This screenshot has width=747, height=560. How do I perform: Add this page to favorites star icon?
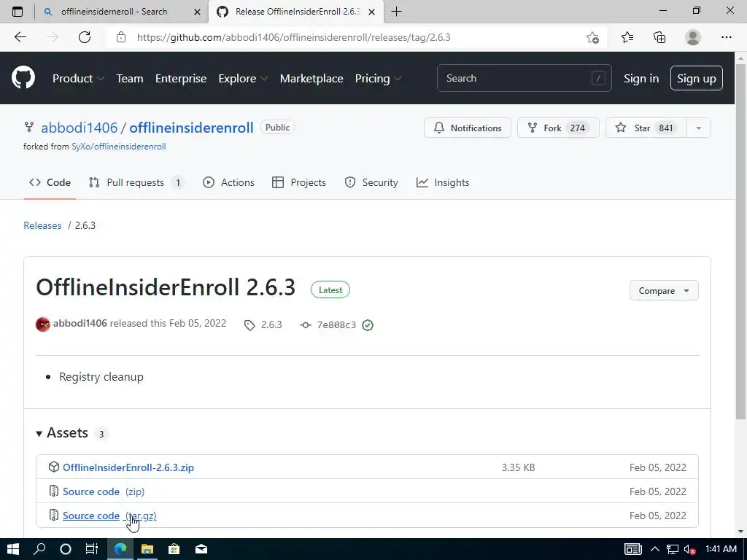592,37
